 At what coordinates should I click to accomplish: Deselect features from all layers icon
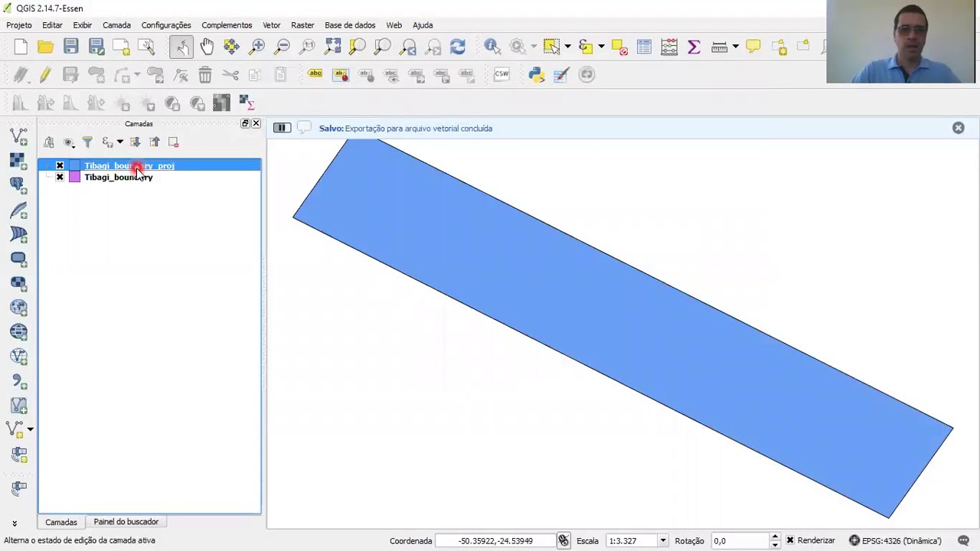click(x=619, y=47)
